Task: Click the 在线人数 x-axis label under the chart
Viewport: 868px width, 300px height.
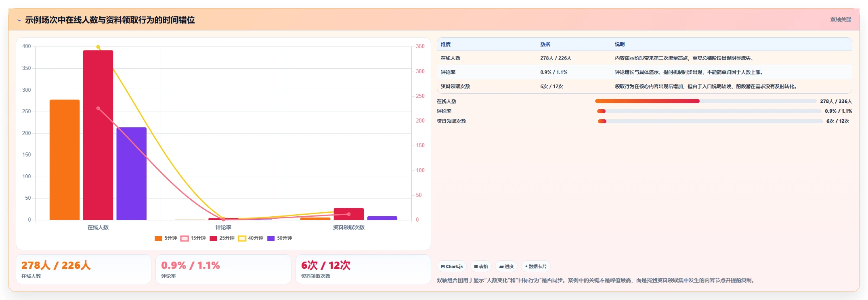Action: pyautogui.click(x=98, y=227)
